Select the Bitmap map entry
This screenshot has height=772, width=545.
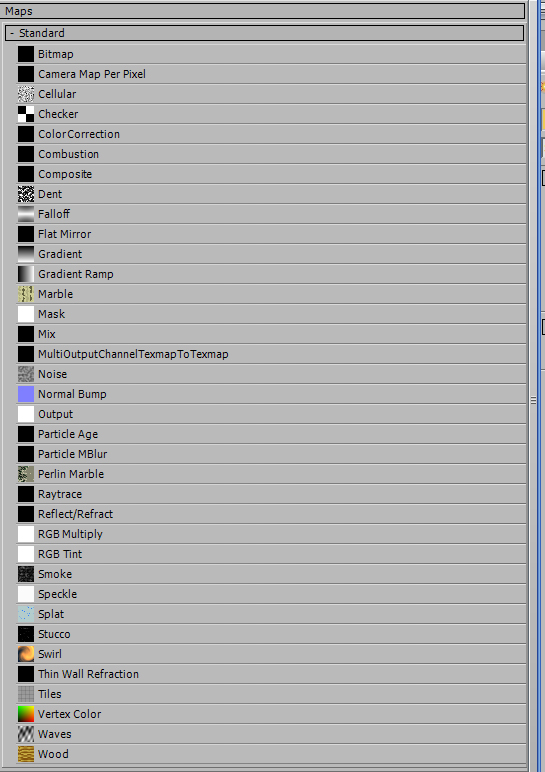coord(271,54)
